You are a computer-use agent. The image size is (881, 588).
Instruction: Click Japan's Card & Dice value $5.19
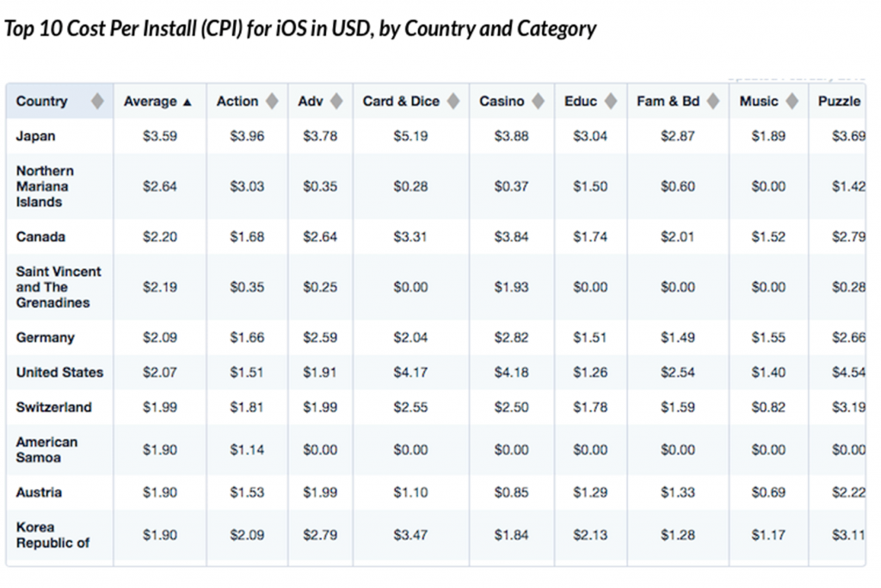coord(410,137)
